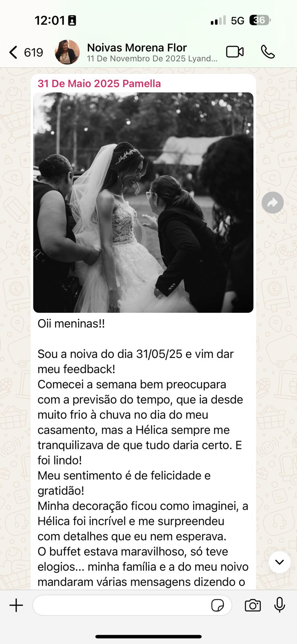Open group info via Noivas Morena Flor title

(137, 47)
